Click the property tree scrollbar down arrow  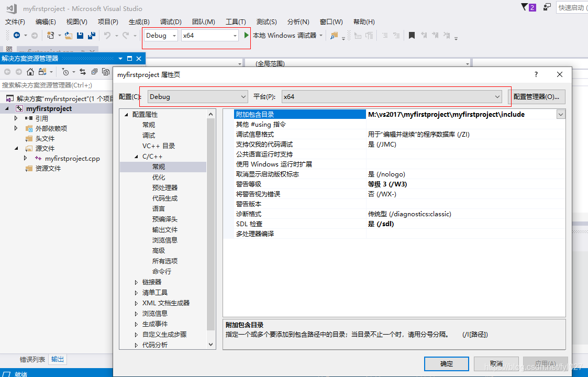point(211,345)
